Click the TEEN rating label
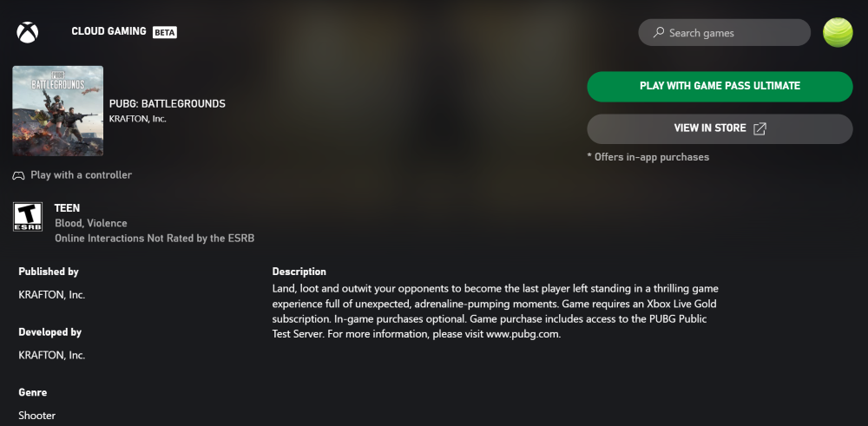The width and height of the screenshot is (868, 426). (67, 208)
